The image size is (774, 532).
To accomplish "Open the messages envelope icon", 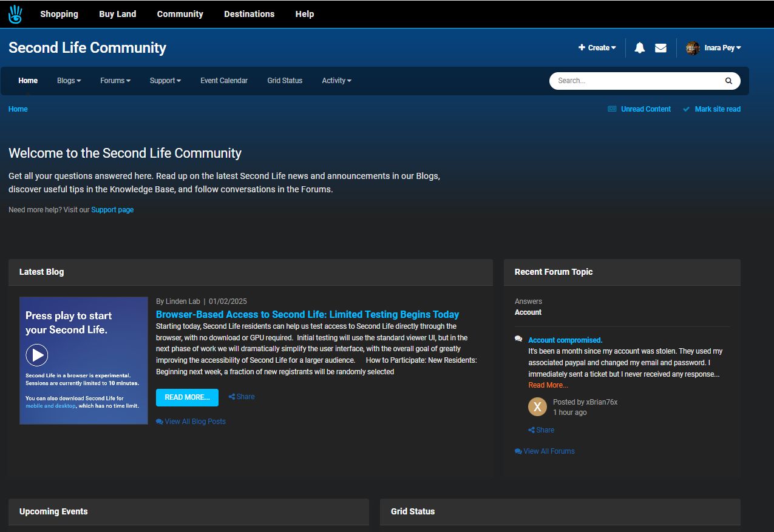I will click(x=660, y=48).
